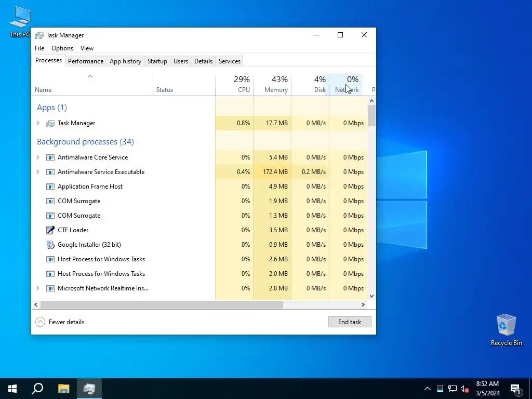This screenshot has height=399, width=532.
Task: Expand Antimalware Service Executable process
Action: pyautogui.click(x=37, y=172)
